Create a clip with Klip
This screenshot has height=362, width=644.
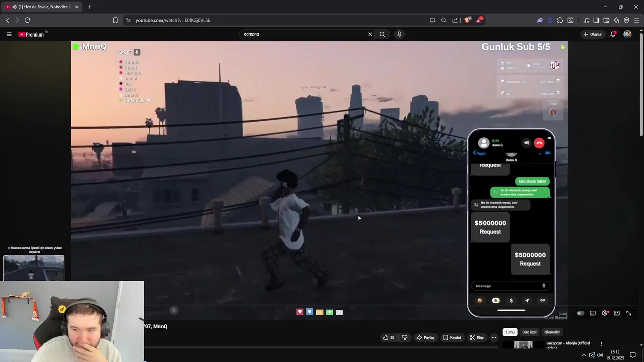pyautogui.click(x=476, y=337)
